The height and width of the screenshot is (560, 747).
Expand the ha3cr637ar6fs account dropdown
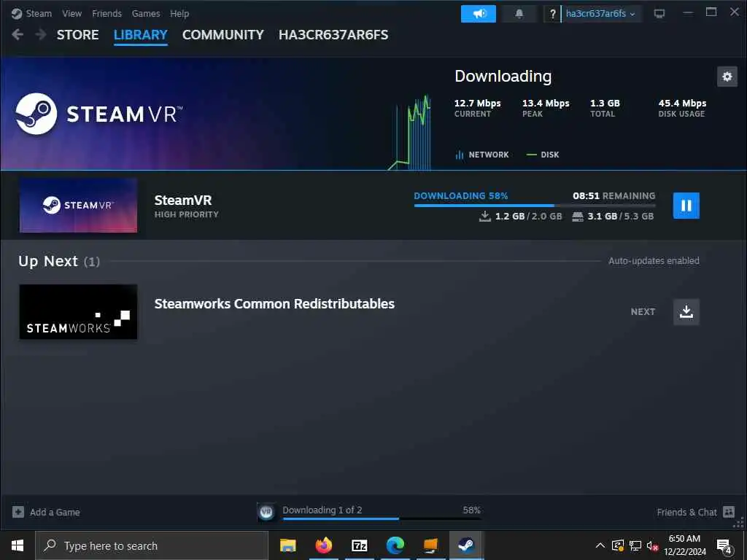click(x=600, y=14)
